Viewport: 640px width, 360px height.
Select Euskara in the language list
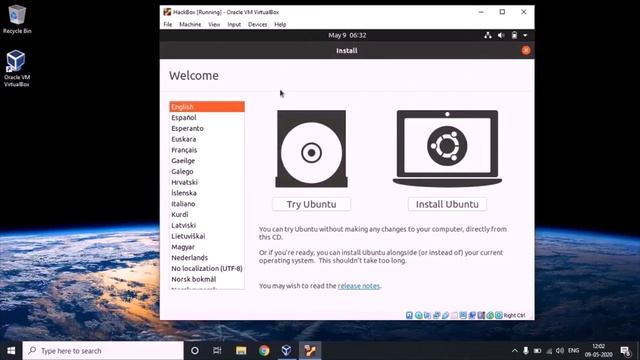coord(207,139)
